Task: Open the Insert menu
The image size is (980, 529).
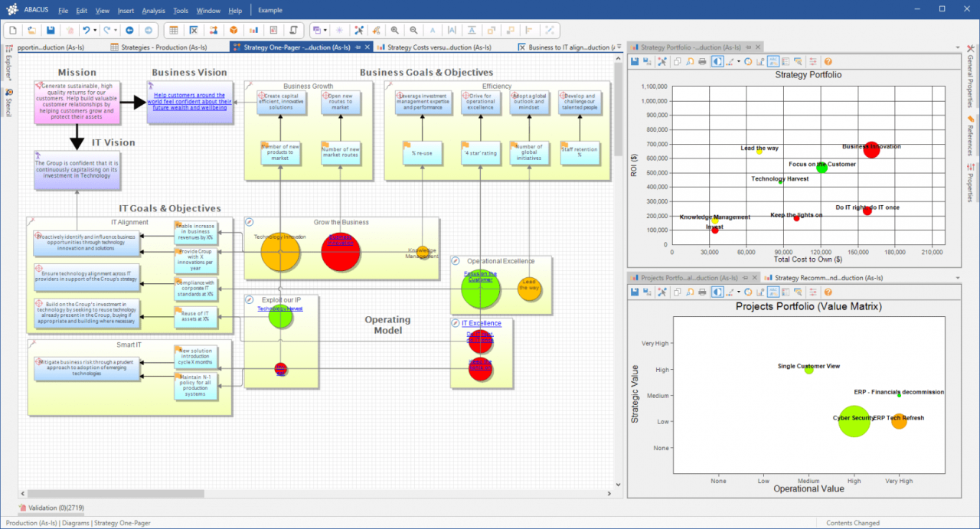Action: pos(126,10)
